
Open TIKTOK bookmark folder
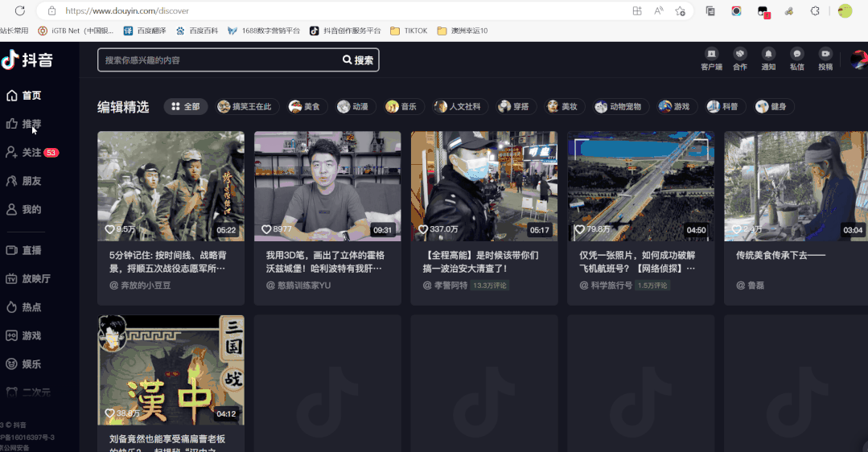pyautogui.click(x=409, y=31)
